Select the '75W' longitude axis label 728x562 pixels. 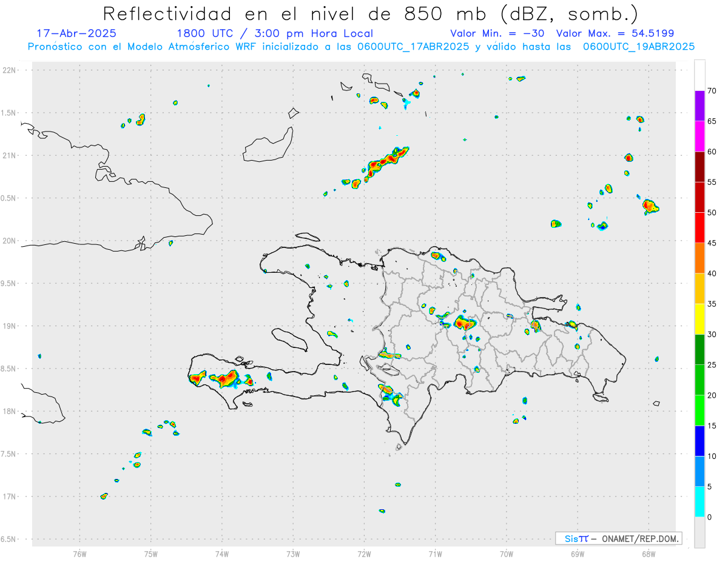151,554
